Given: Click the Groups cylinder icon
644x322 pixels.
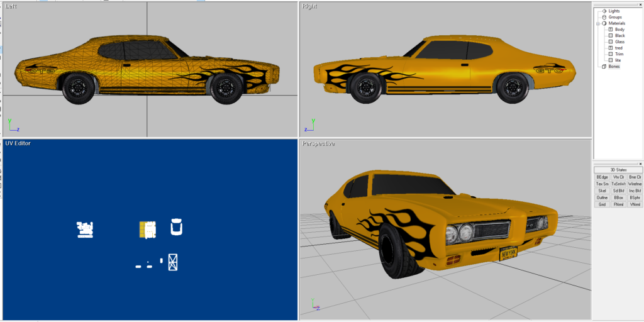Looking at the screenshot, I should pyautogui.click(x=604, y=17).
